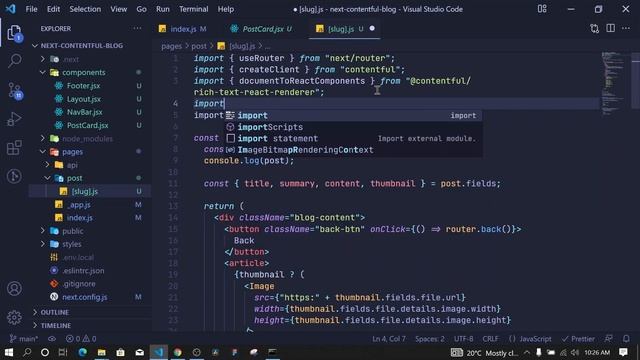
Task: Expand the styles folder
Action: pos(43,244)
